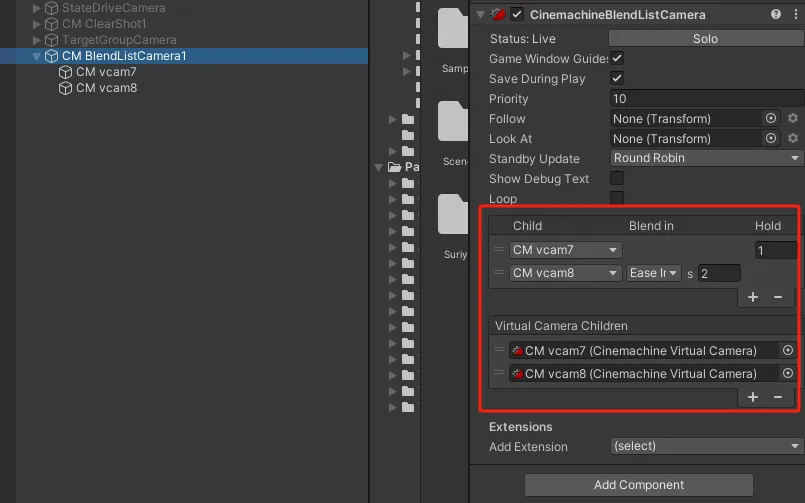
Task: Edit the Priority value field
Action: point(706,99)
